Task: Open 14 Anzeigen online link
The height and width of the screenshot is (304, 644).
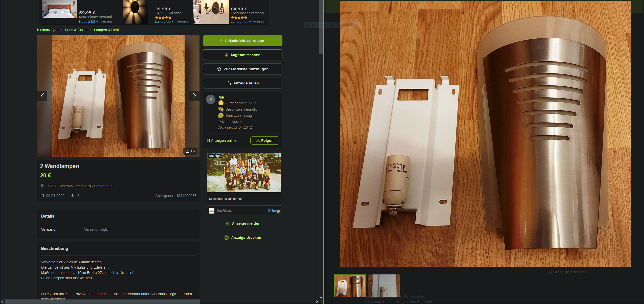Action: (221, 141)
